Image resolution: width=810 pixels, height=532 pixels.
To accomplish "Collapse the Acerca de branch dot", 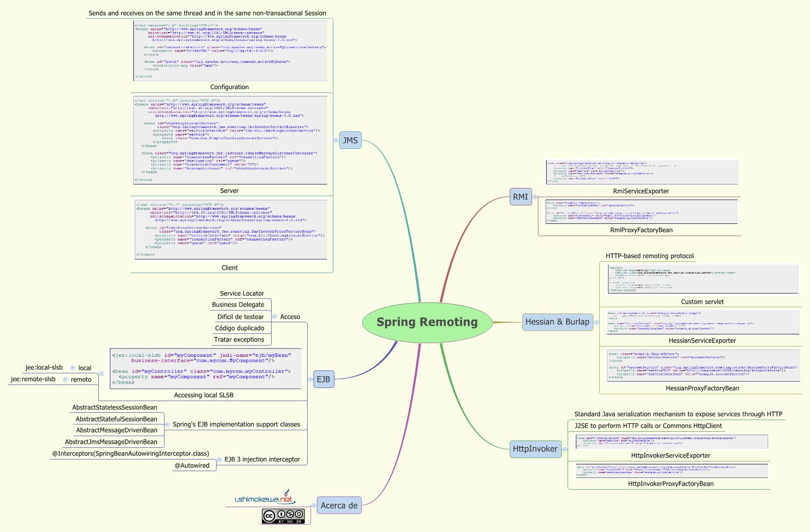I will click(313, 505).
